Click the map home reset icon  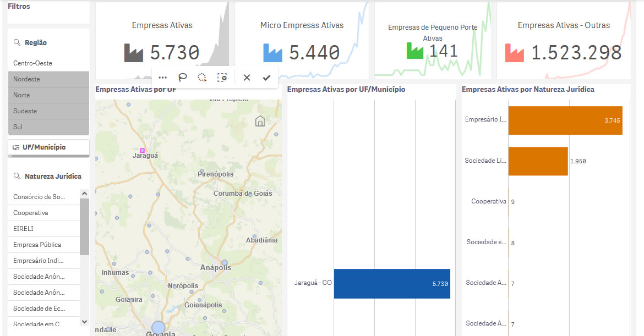coord(260,121)
